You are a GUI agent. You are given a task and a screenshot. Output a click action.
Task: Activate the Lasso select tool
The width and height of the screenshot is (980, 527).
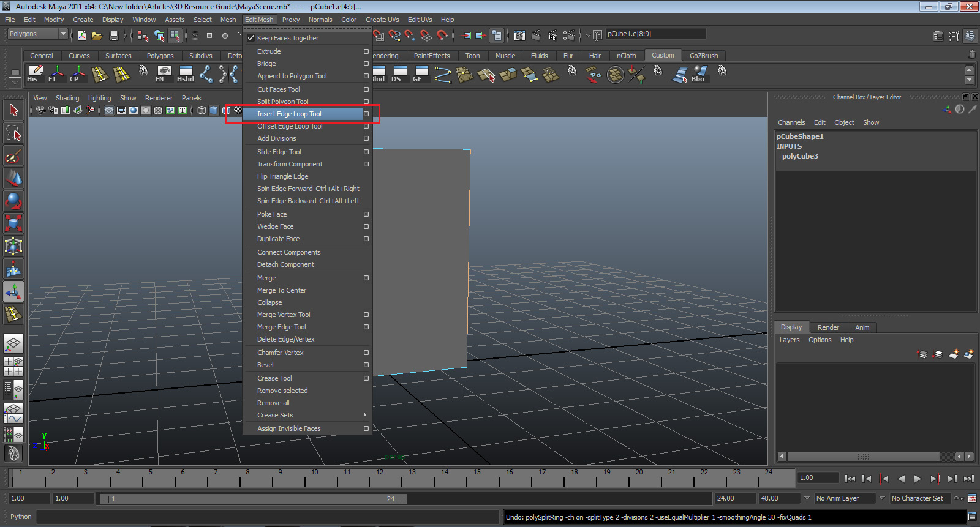click(13, 133)
